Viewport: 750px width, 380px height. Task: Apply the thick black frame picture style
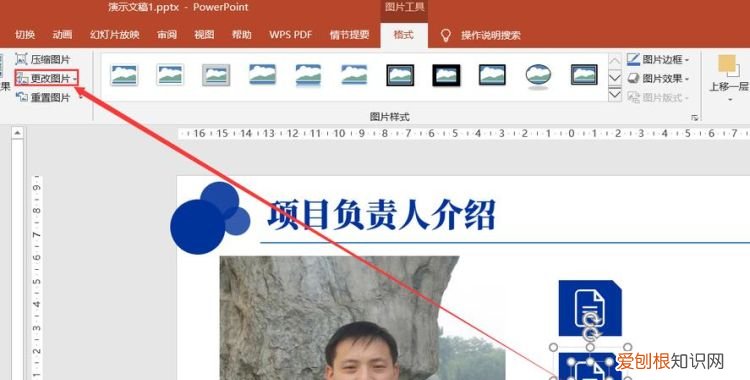pyautogui.click(x=446, y=75)
